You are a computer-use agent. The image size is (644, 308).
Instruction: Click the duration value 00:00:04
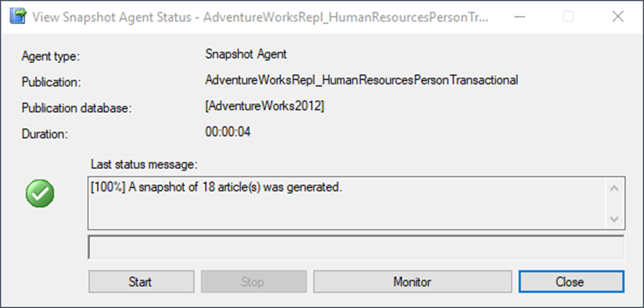coord(227,132)
